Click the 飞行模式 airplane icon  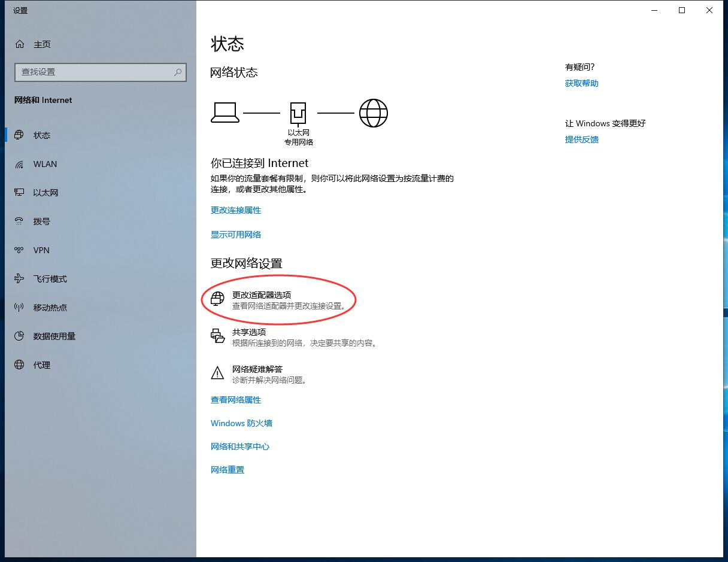(20, 279)
